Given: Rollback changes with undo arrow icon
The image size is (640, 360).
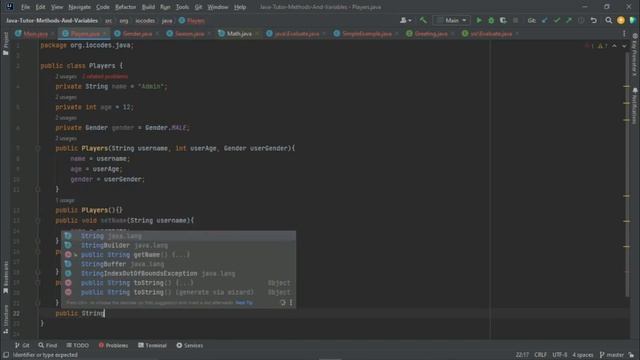Looking at the screenshot, I should pyautogui.click(x=593, y=20).
